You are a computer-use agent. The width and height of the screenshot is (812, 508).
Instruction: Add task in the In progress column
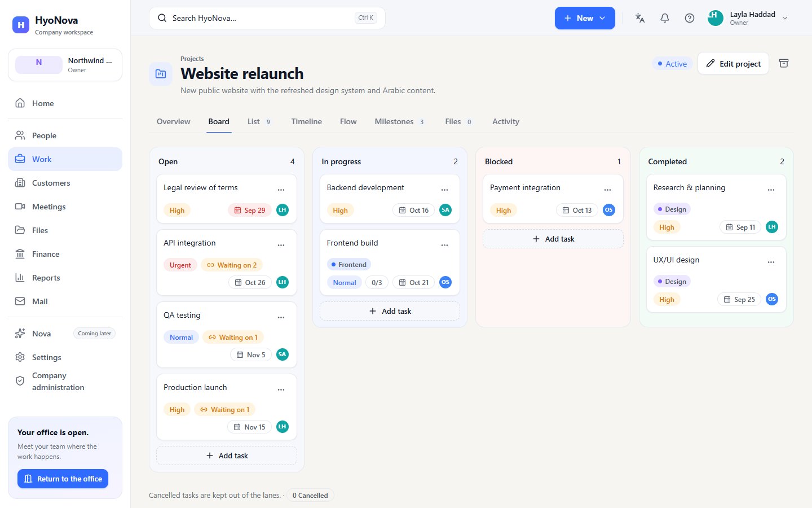click(390, 311)
